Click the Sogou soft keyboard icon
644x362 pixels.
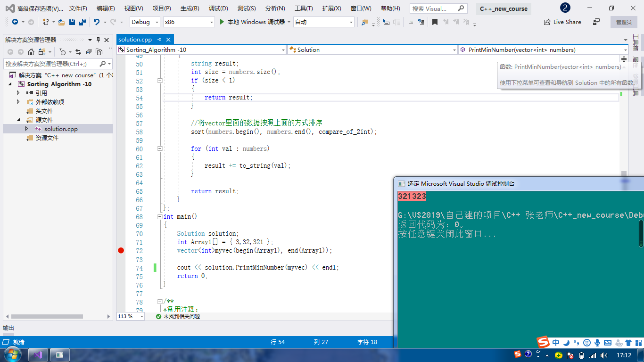608,343
